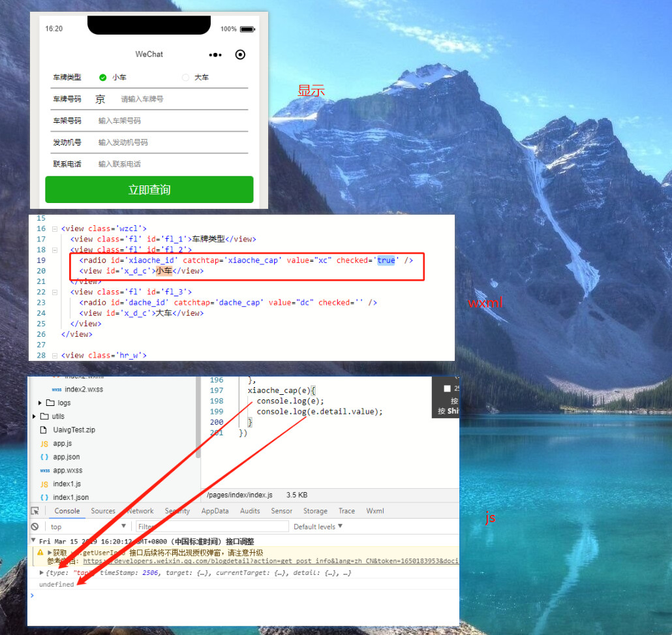Fold the fl_2 view block at line 18
The height and width of the screenshot is (635, 672).
point(54,250)
